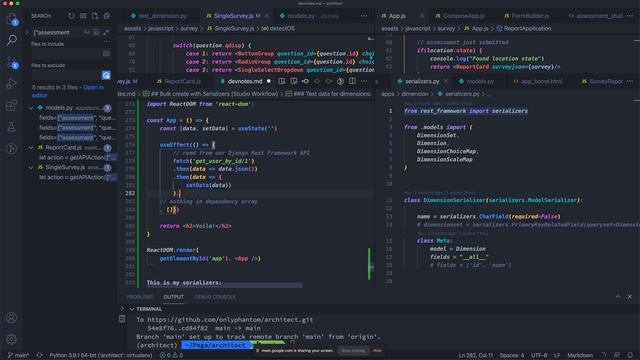Click the blue icon beside files to exclude
The width and height of the screenshot is (640, 360).
coord(106,75)
